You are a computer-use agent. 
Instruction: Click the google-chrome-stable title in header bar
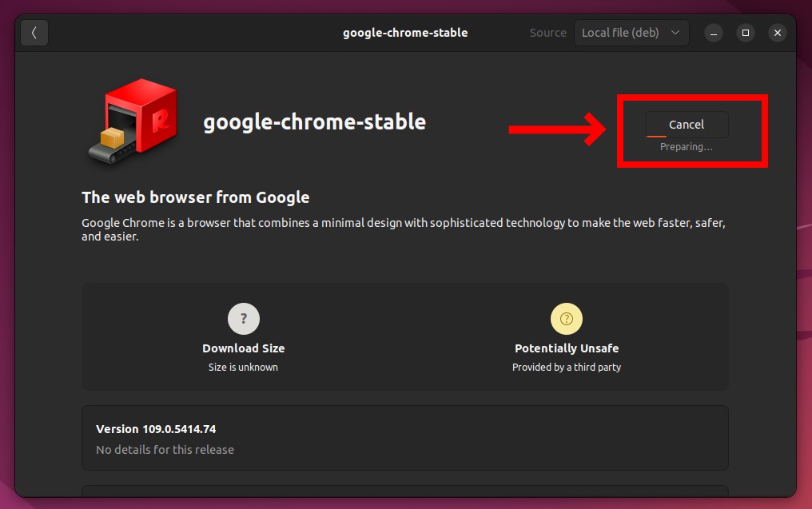405,33
